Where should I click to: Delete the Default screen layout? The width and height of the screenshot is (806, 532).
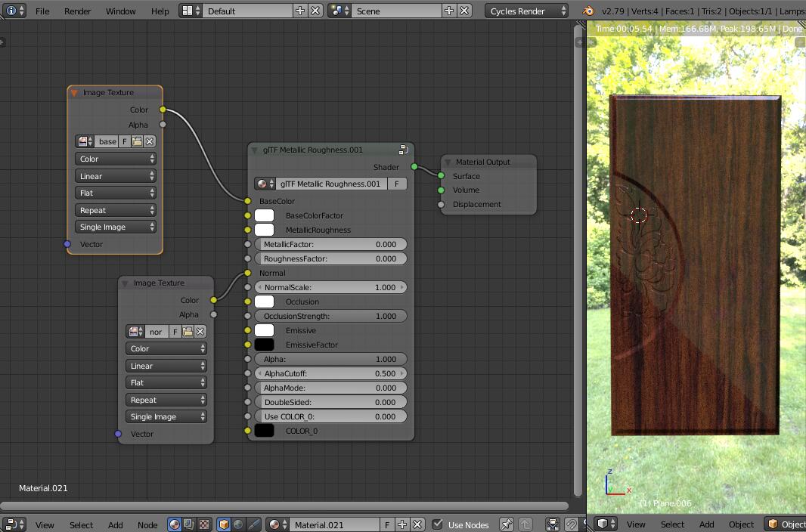[315, 11]
